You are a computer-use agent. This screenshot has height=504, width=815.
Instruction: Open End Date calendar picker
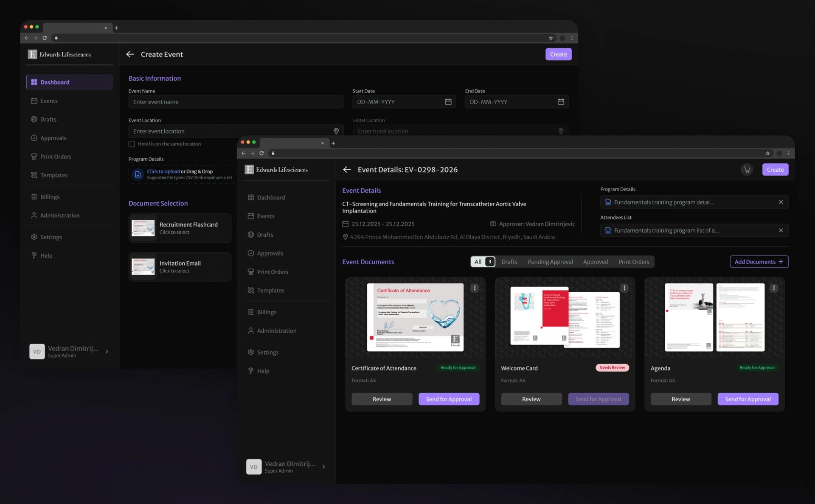(561, 102)
